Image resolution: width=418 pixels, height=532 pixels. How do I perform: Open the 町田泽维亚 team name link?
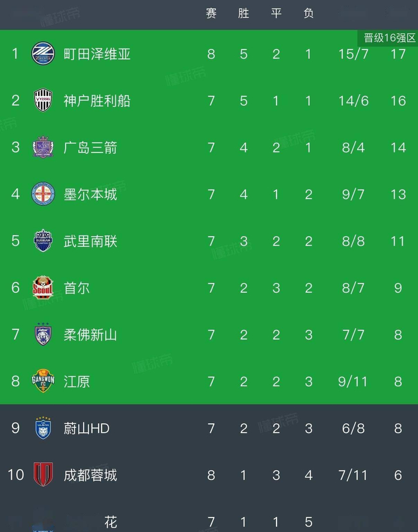click(x=97, y=54)
